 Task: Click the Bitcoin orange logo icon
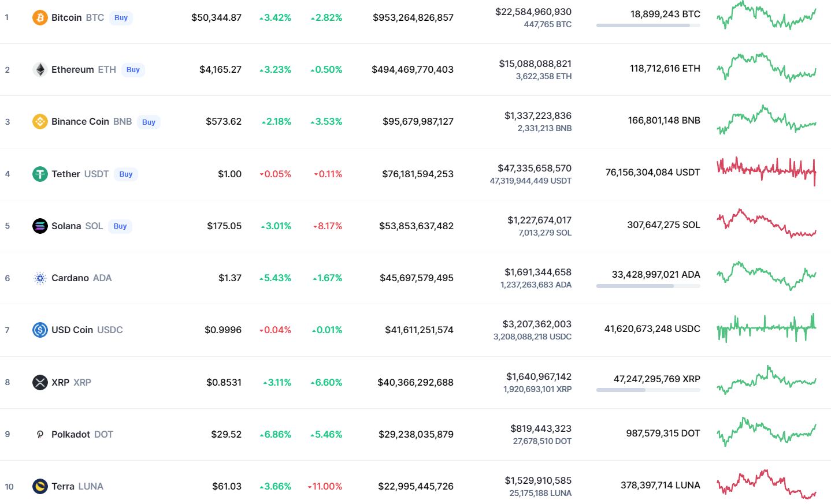40,18
